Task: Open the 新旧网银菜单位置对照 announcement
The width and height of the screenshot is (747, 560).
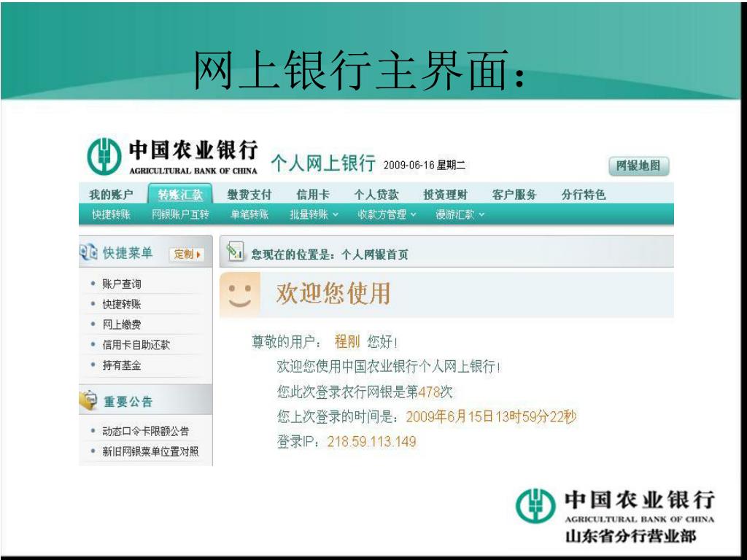Action: (150, 451)
